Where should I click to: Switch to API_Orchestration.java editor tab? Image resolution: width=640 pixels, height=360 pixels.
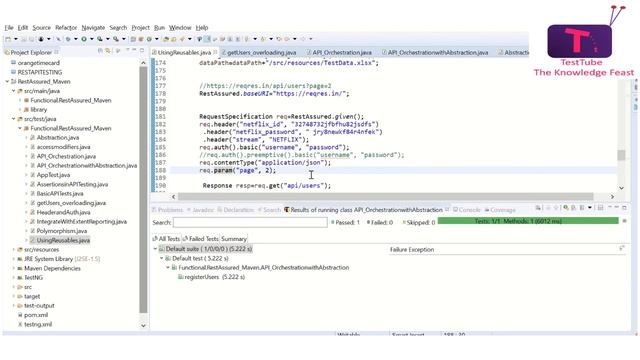339,53
